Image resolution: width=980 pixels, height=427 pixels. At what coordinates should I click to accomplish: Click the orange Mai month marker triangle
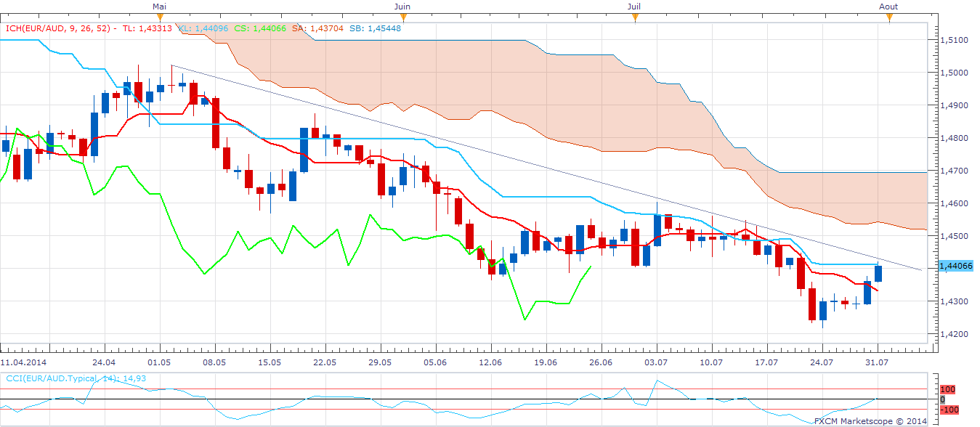point(160,17)
